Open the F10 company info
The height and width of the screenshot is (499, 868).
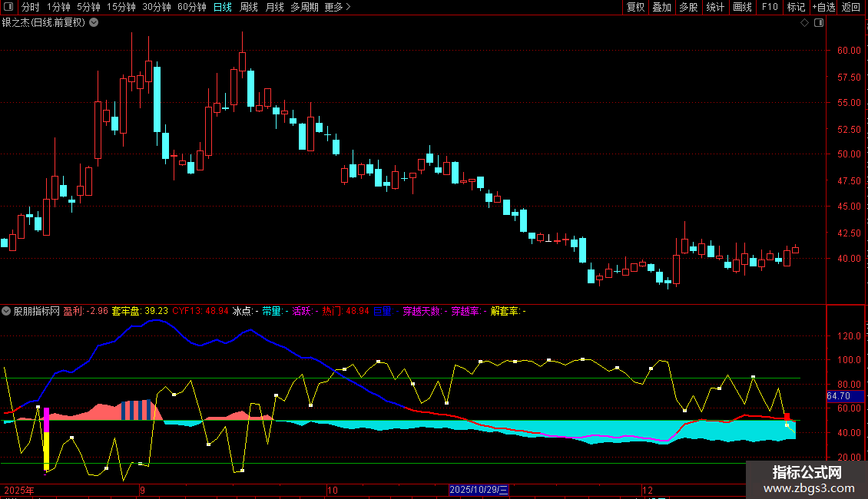pyautogui.click(x=769, y=8)
